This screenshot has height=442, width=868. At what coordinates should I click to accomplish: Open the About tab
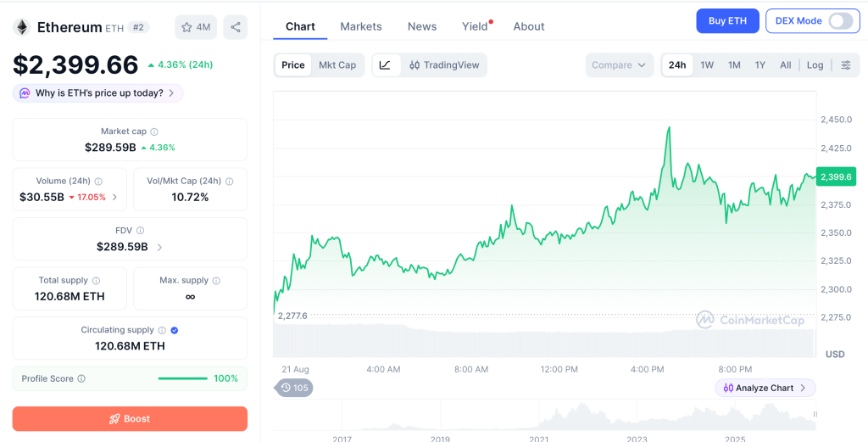(x=529, y=26)
